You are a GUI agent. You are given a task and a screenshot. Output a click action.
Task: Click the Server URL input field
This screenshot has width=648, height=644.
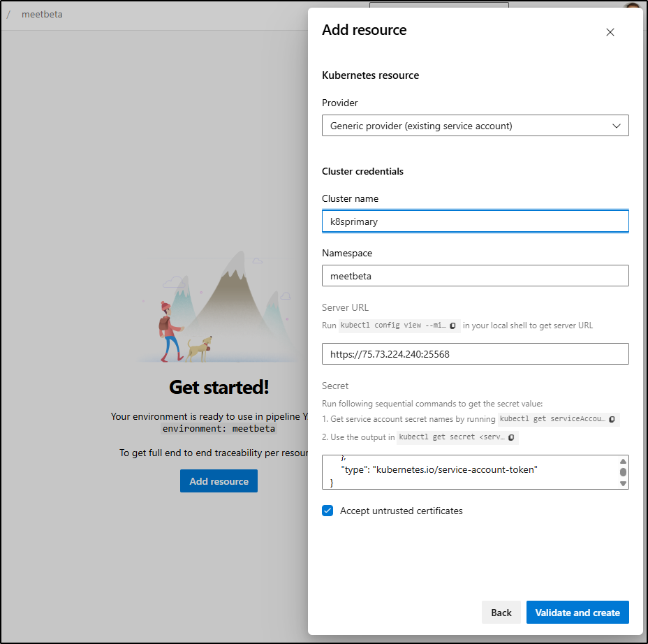pyautogui.click(x=475, y=354)
